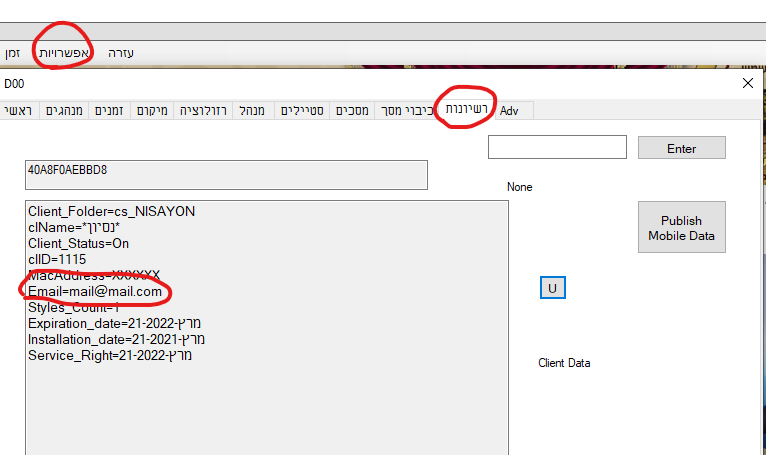Click the 40A8F0AEBBD8 code field

pyautogui.click(x=226, y=175)
